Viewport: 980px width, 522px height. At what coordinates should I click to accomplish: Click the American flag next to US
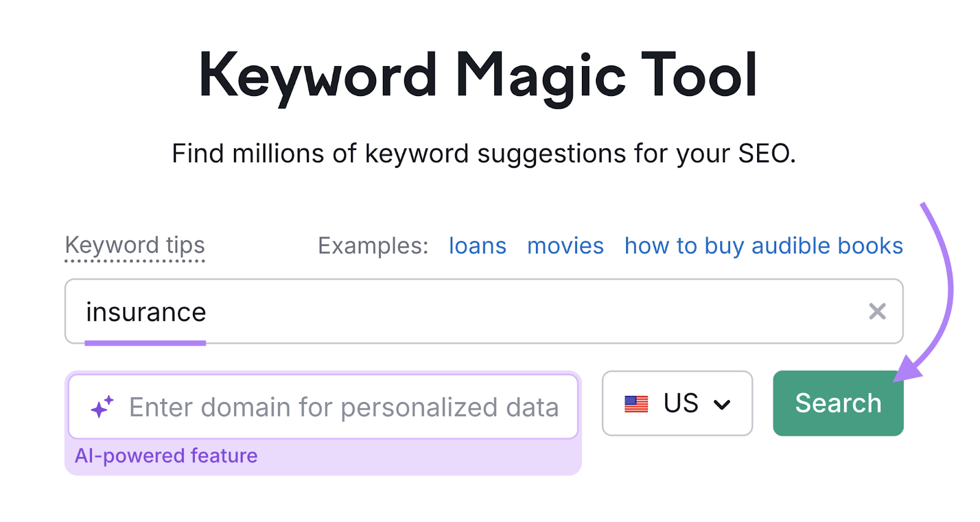point(636,403)
